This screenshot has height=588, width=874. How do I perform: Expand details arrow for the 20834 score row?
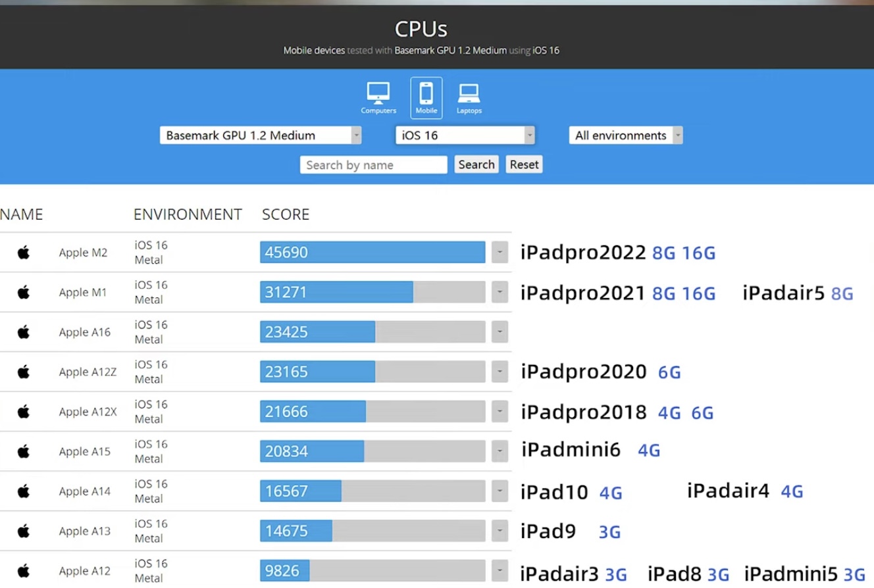pyautogui.click(x=500, y=451)
